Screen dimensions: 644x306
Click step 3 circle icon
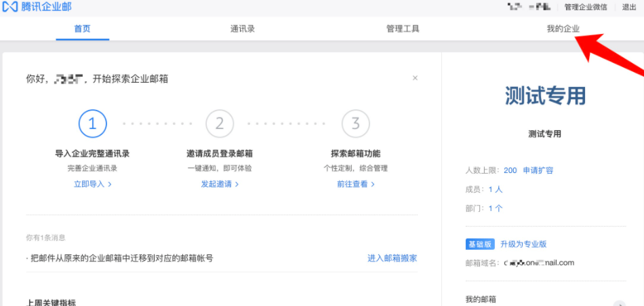355,123
